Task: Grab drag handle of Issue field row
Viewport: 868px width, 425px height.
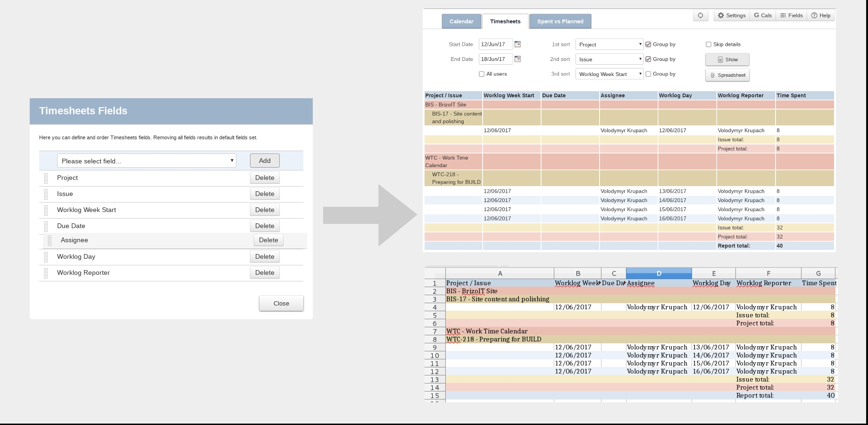Action: pos(46,194)
